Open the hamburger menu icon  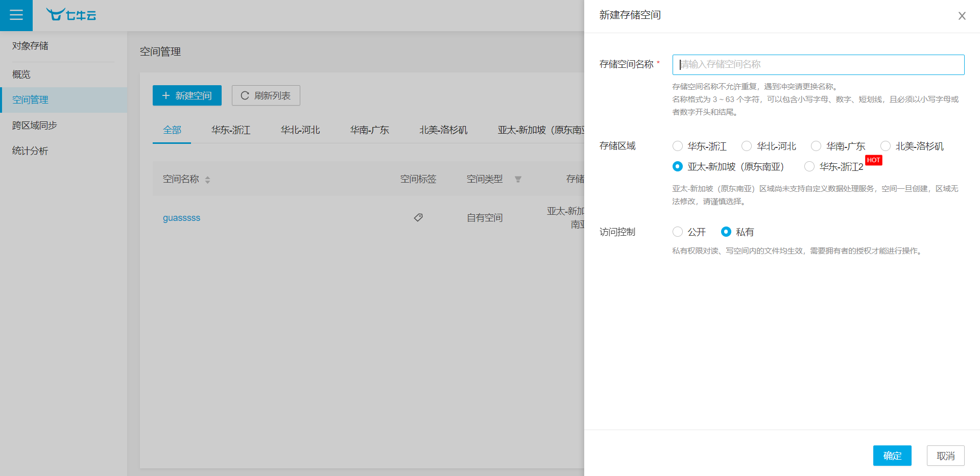pyautogui.click(x=16, y=15)
